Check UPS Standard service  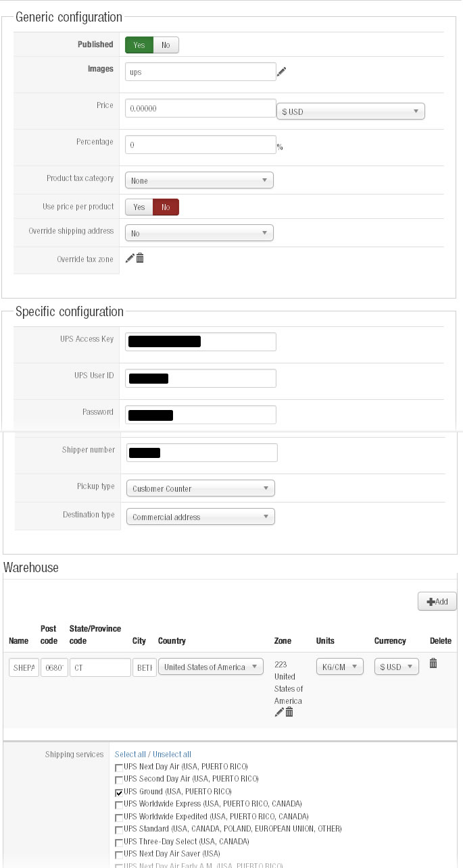tap(119, 829)
